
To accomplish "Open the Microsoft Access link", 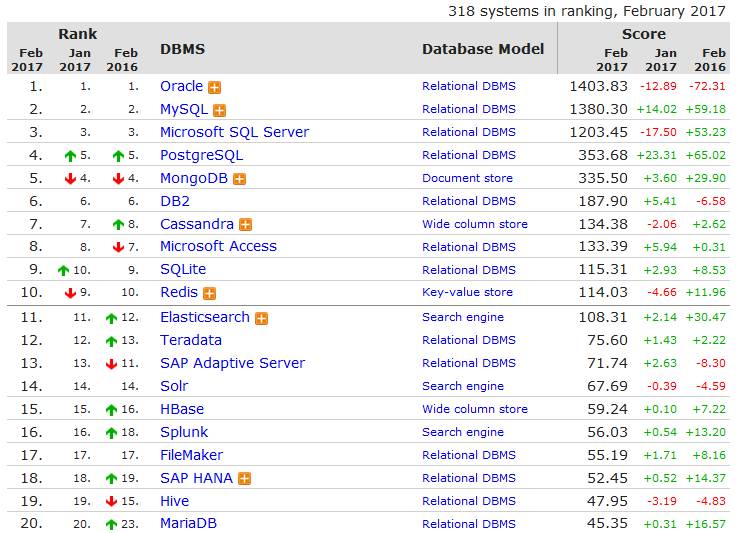I will click(x=218, y=246).
